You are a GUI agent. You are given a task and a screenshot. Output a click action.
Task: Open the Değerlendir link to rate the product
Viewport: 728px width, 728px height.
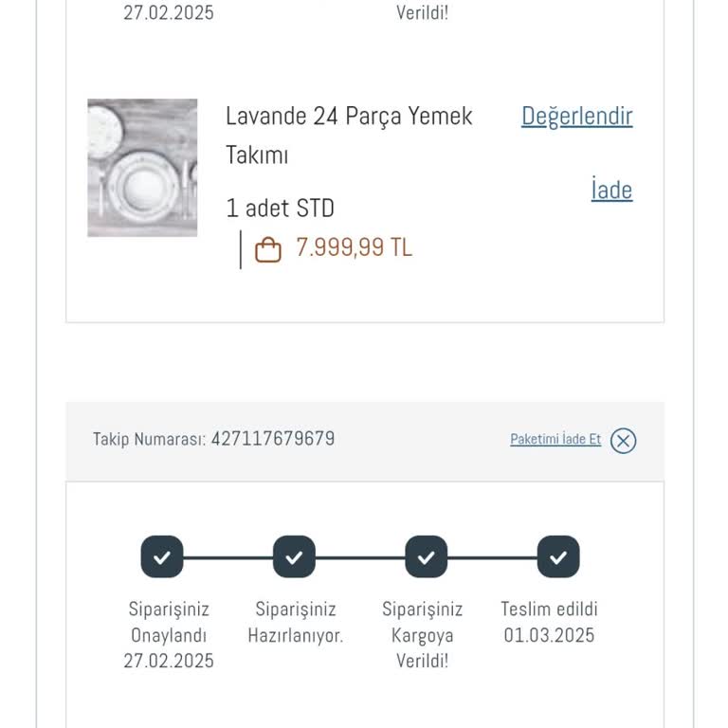576,117
